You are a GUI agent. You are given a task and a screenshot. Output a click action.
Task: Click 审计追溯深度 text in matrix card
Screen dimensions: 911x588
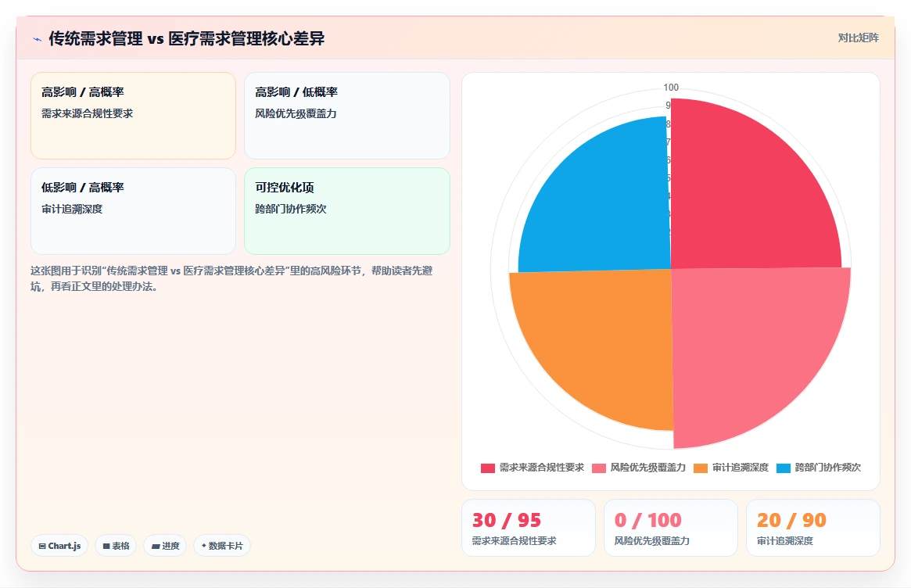coord(72,209)
